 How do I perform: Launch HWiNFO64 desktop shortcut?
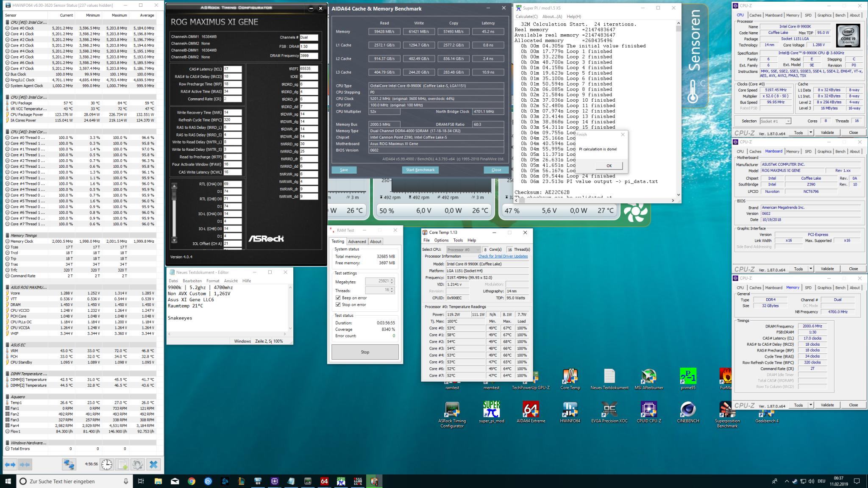570,412
